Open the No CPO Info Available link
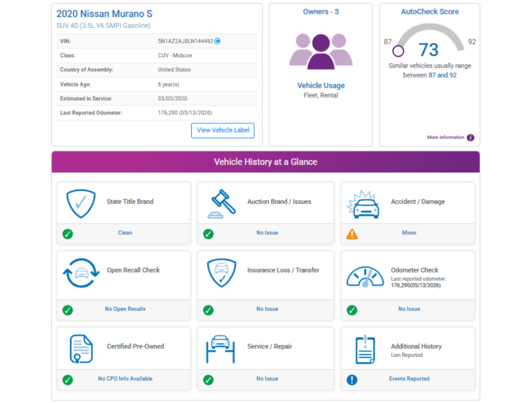532x403 pixels. pyautogui.click(x=125, y=379)
